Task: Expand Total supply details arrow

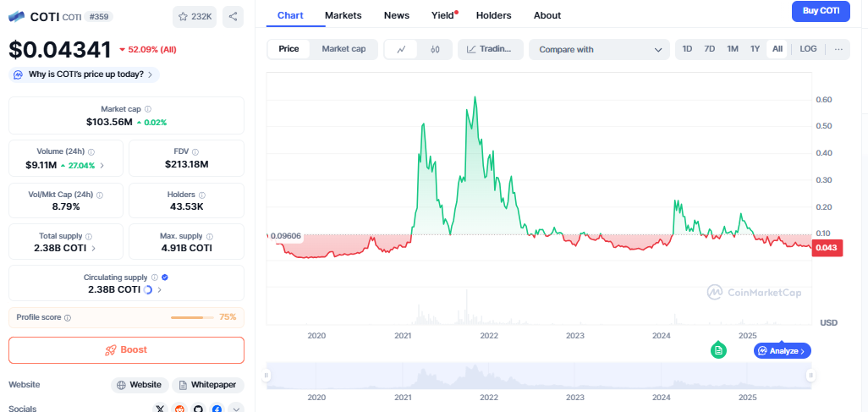Action: (x=94, y=248)
